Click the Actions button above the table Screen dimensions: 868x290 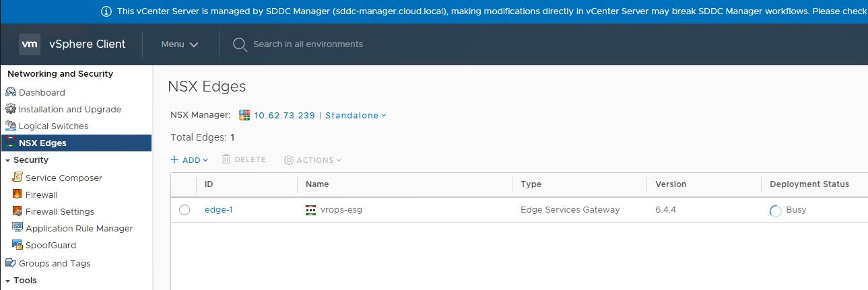[x=313, y=160]
